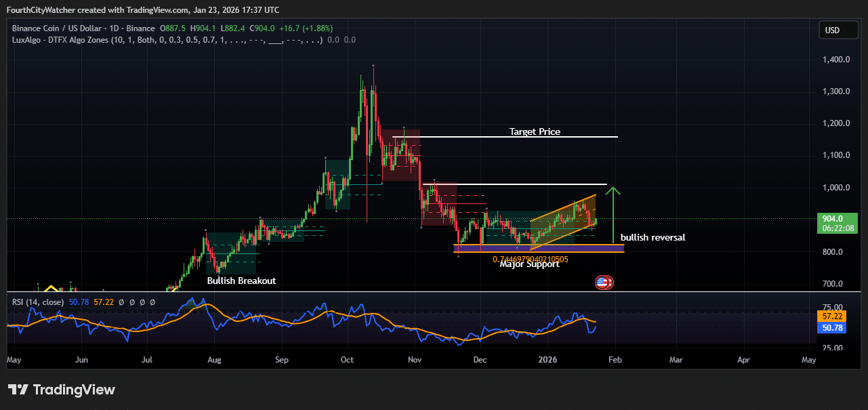Click the Target Price annotation text
The width and height of the screenshot is (868, 410).
coord(535,131)
